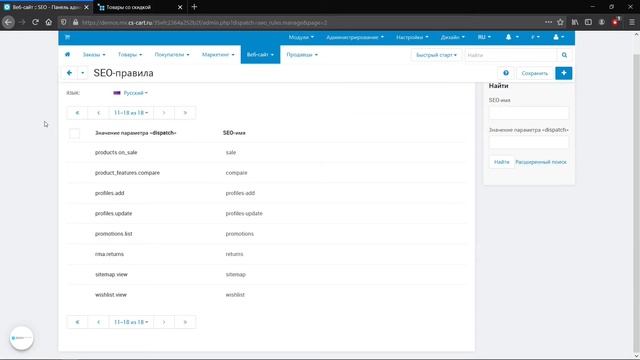The height and width of the screenshot is (360, 640).
Task: Bookmark this page with the star icon
Action: coord(560,22)
